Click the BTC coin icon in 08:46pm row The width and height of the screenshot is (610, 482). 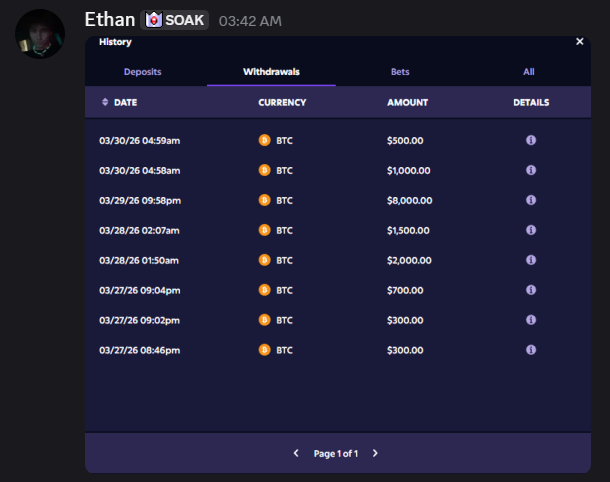coord(265,350)
